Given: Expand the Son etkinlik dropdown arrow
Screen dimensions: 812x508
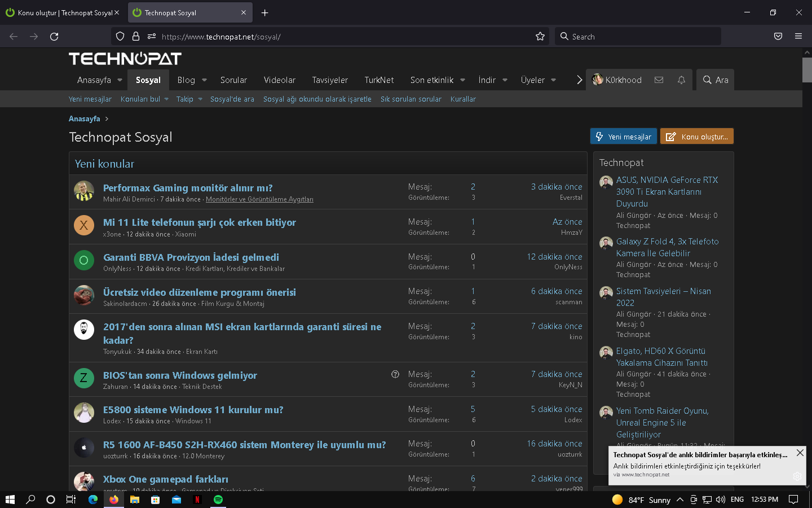Looking at the screenshot, I should (x=462, y=80).
